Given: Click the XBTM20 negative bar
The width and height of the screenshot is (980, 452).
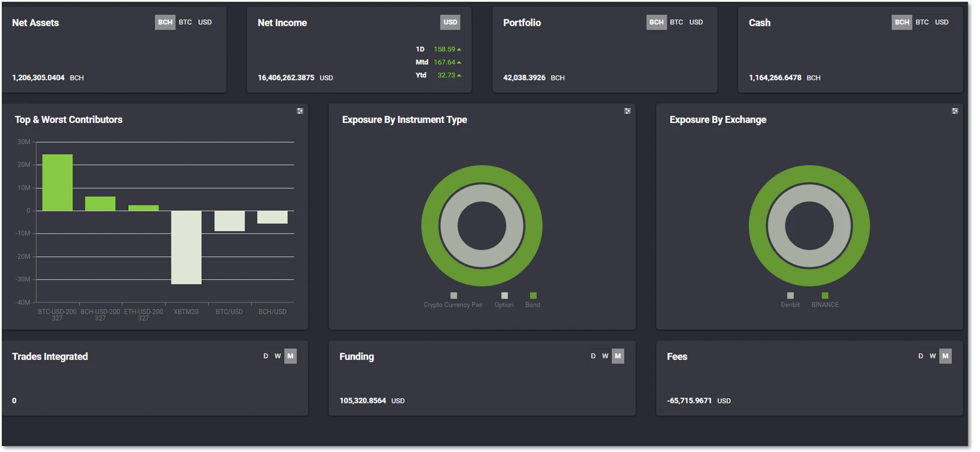Looking at the screenshot, I should click(x=186, y=248).
